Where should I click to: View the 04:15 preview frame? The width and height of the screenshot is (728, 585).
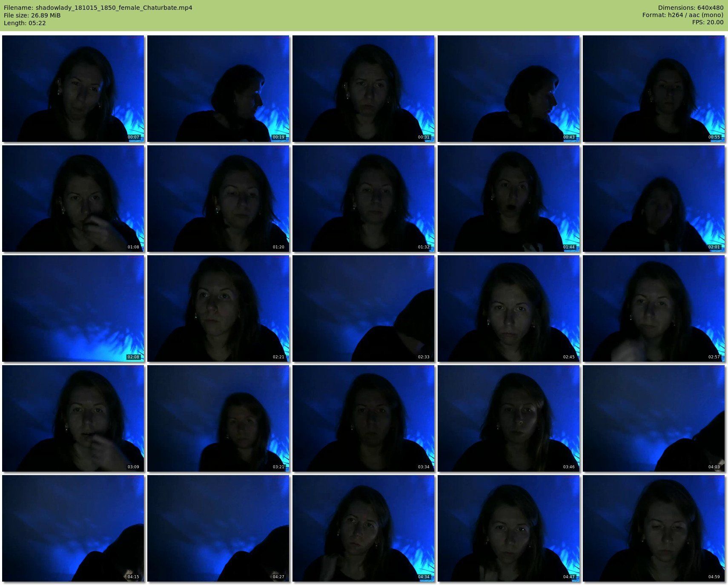pyautogui.click(x=73, y=528)
